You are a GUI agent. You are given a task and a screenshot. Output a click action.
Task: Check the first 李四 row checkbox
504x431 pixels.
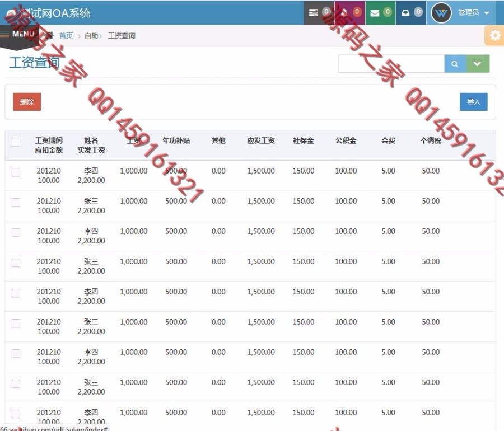(16, 171)
